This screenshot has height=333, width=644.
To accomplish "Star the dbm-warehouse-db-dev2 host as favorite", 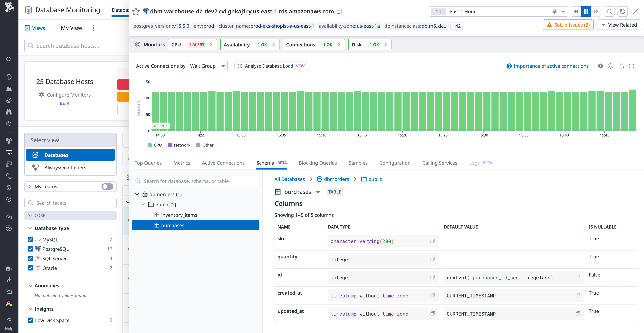I will tap(136, 11).
